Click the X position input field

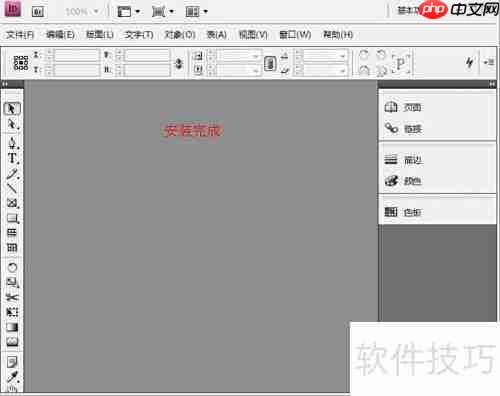tap(76, 55)
